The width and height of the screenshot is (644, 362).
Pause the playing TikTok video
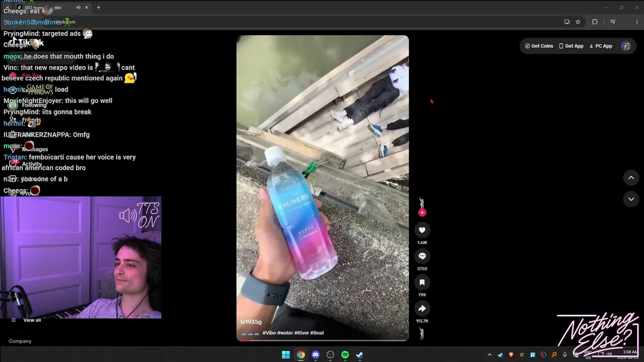tap(323, 188)
